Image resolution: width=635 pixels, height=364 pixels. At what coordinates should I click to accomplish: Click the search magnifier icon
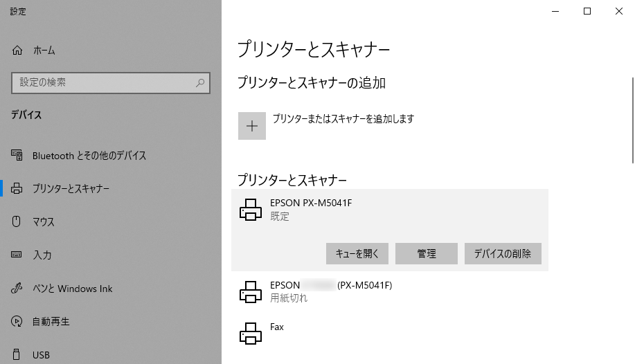tap(200, 82)
